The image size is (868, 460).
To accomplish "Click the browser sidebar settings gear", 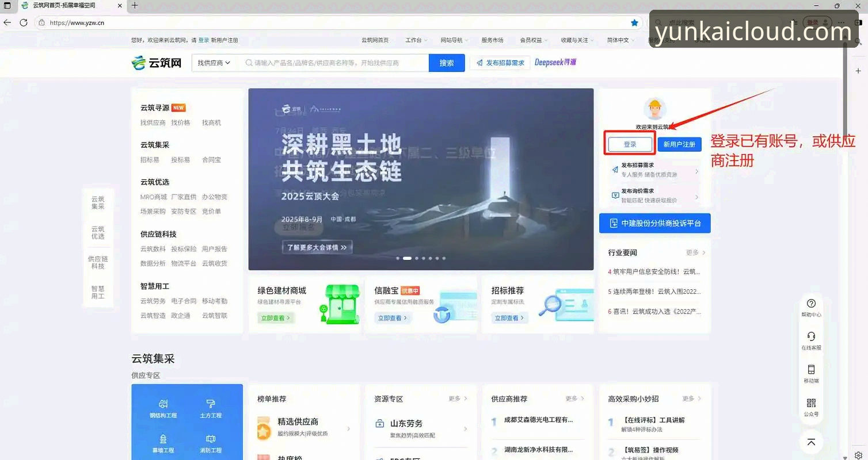I will pyautogui.click(x=858, y=455).
